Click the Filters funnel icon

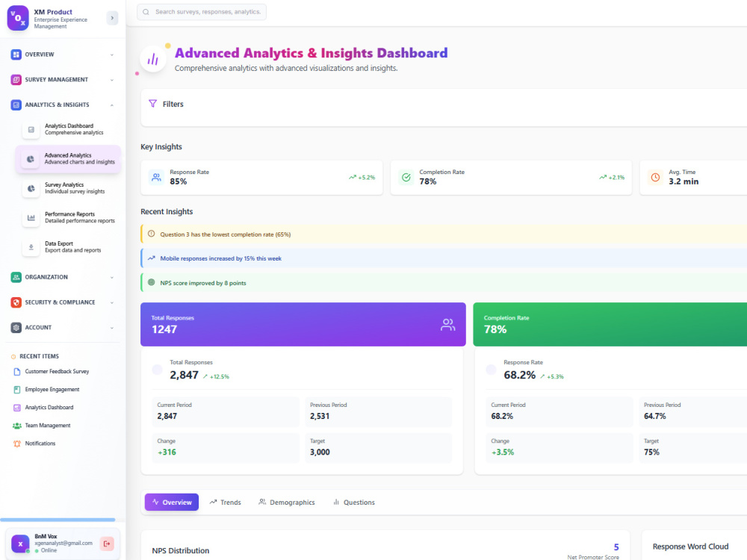click(152, 104)
